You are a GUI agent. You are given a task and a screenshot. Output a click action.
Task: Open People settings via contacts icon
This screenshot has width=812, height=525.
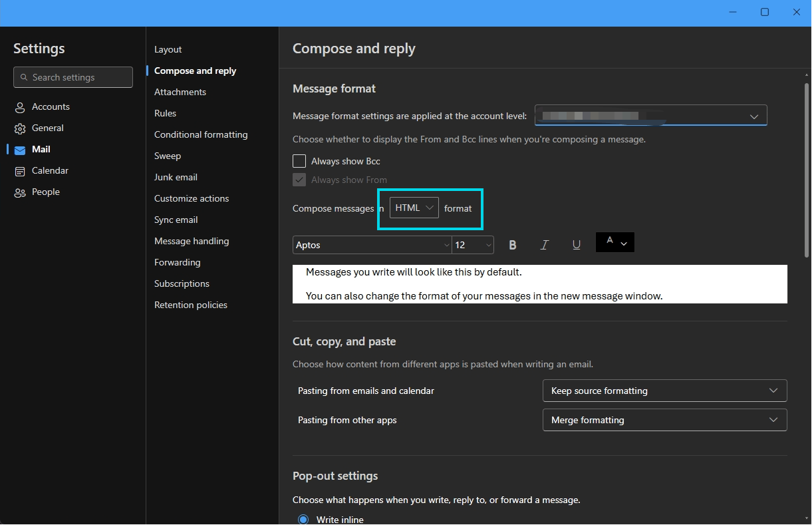click(x=20, y=192)
